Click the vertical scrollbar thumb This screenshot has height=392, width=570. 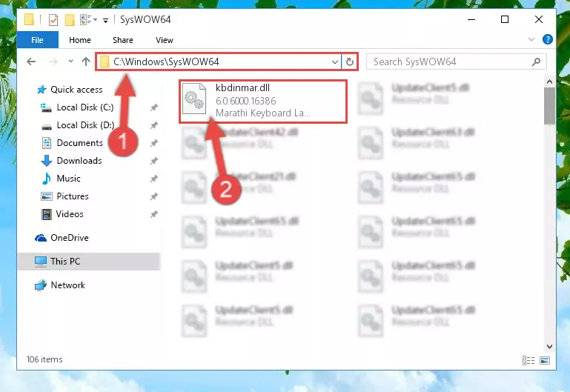point(549,106)
